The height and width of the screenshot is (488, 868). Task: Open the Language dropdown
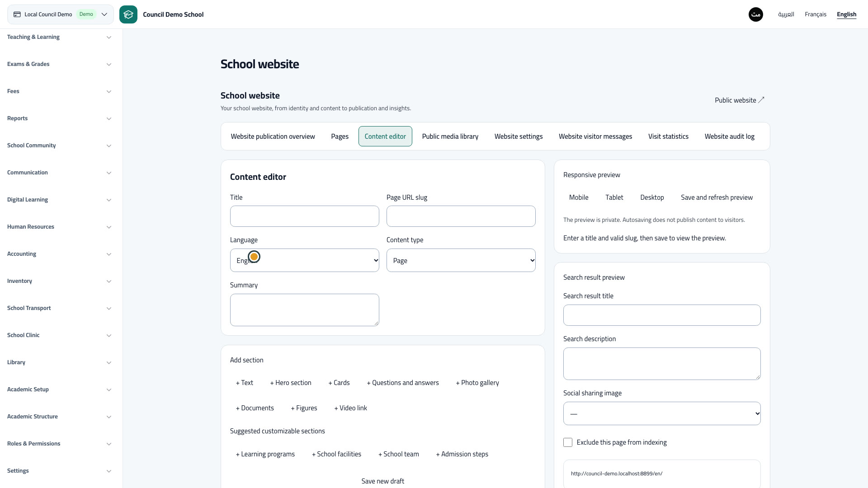click(305, 260)
